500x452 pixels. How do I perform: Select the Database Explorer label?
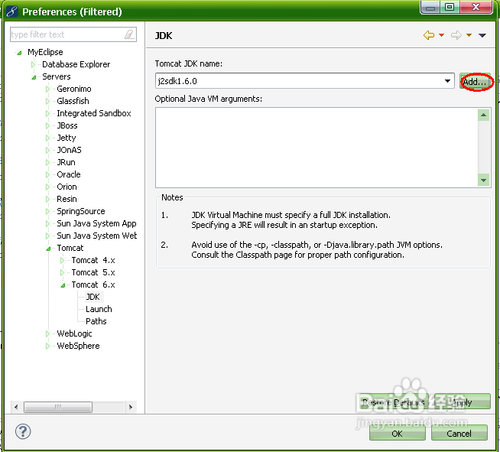(x=76, y=64)
